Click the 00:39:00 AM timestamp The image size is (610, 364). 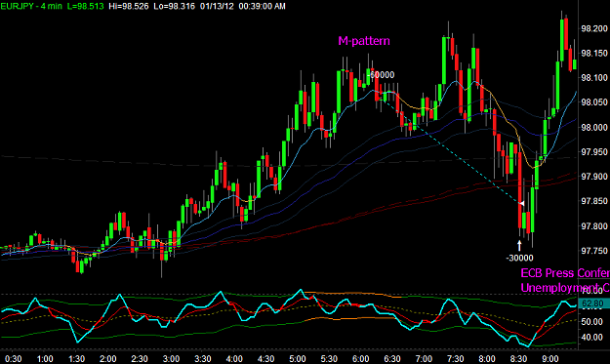click(x=262, y=6)
